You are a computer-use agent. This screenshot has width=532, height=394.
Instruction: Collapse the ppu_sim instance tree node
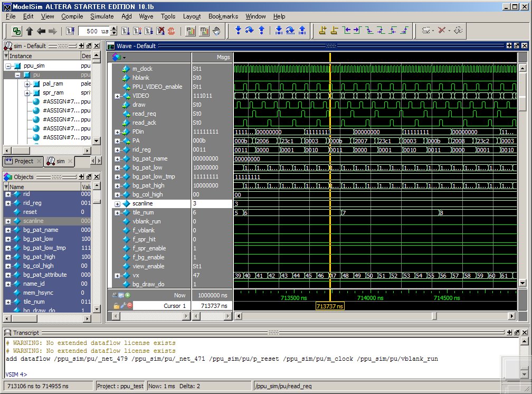pyautogui.click(x=8, y=66)
